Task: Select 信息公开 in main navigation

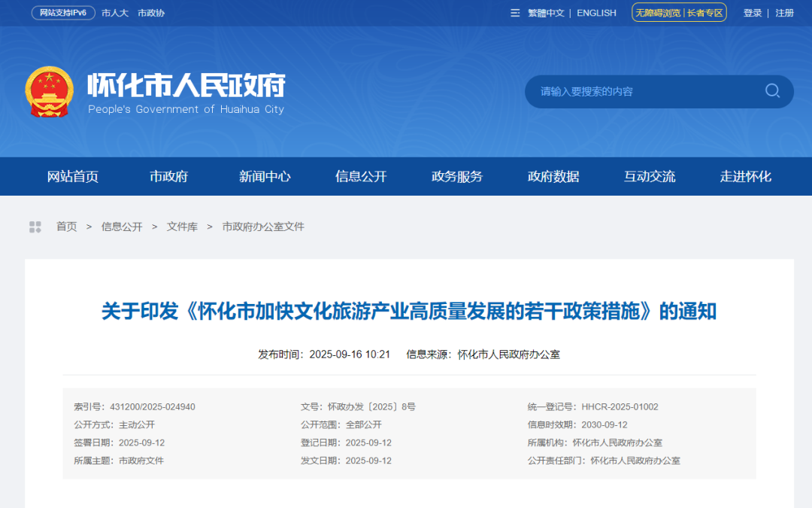Action: point(361,177)
